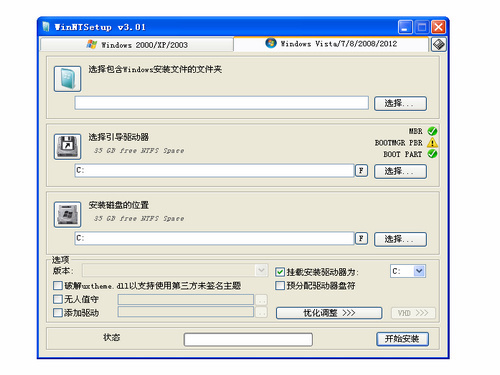The height and width of the screenshot is (375, 500).
Task: Tick the 添加驱动 add drivers checkbox
Action: tap(58, 313)
